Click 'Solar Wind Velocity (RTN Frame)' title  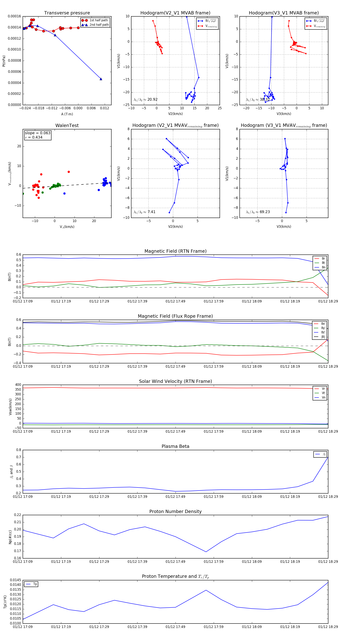coord(175,381)
